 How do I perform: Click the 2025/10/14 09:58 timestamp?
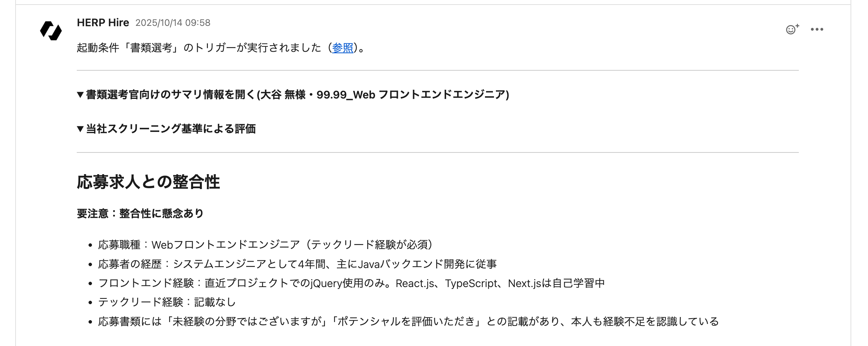[173, 23]
